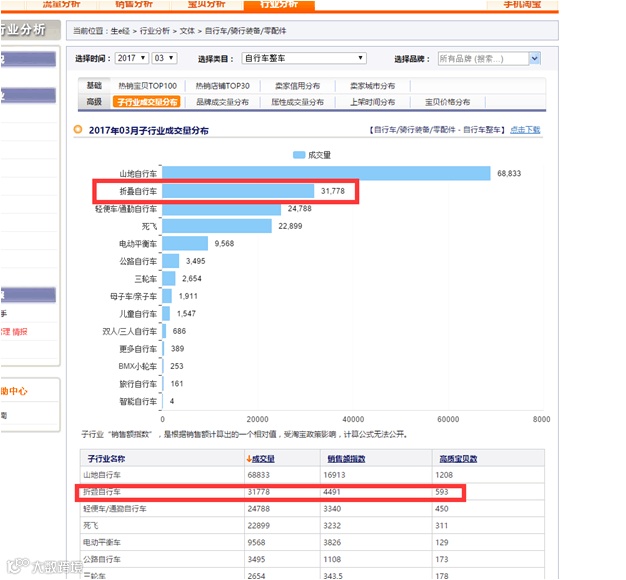Screen dimensions: 626x580
Task: Open the 品牌成交量分布 tab
Action: [x=222, y=102]
